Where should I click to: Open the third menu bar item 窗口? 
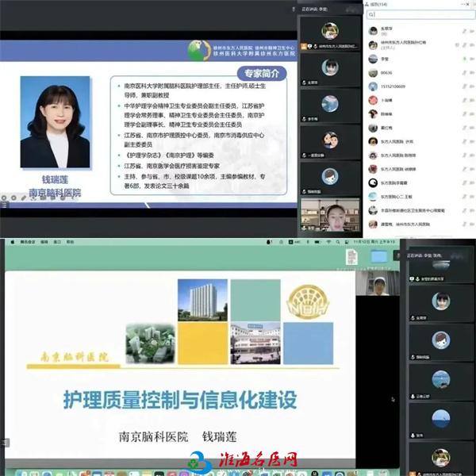57,242
